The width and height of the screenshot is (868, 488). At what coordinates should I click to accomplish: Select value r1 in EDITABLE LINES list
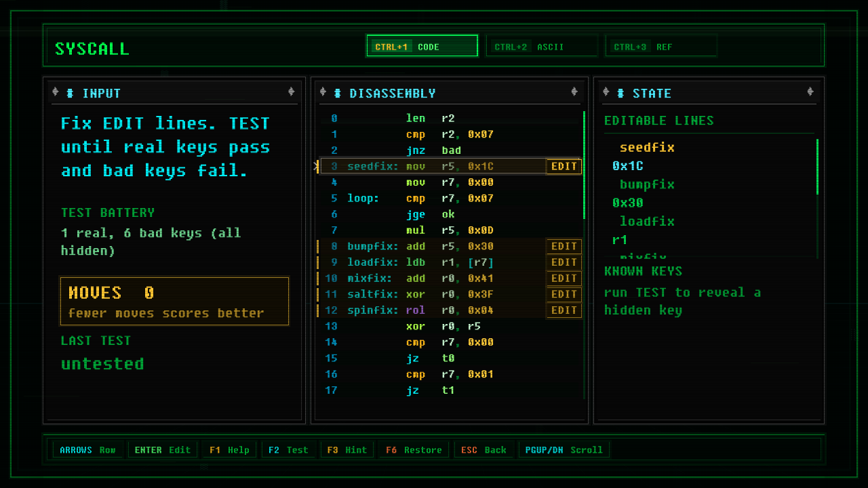620,240
